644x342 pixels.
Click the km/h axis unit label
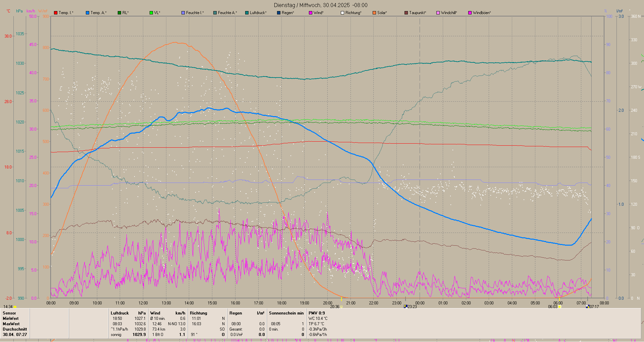pos(31,11)
